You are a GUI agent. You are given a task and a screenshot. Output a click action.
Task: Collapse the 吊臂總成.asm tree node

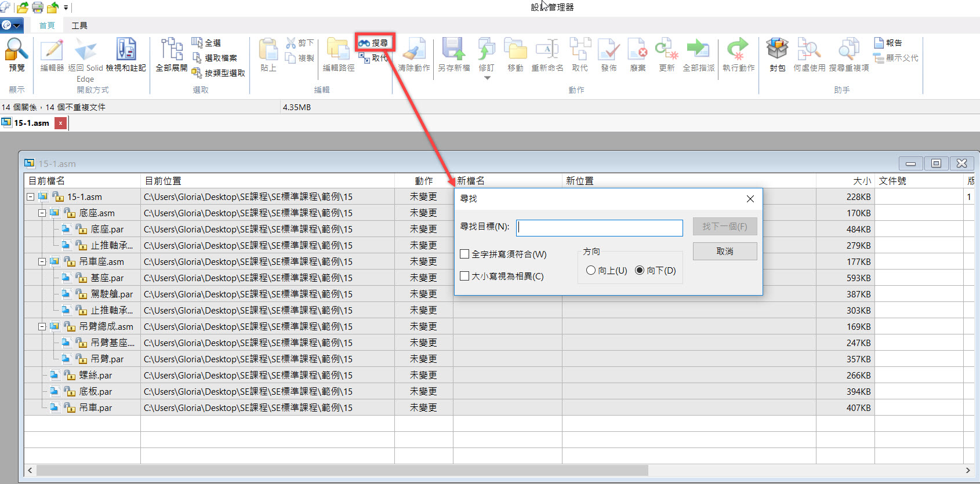tap(42, 326)
